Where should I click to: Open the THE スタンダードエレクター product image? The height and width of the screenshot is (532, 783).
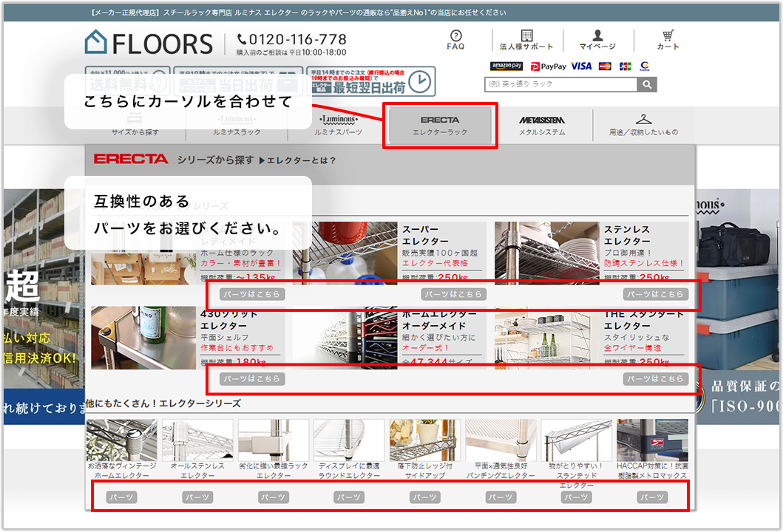(547, 338)
